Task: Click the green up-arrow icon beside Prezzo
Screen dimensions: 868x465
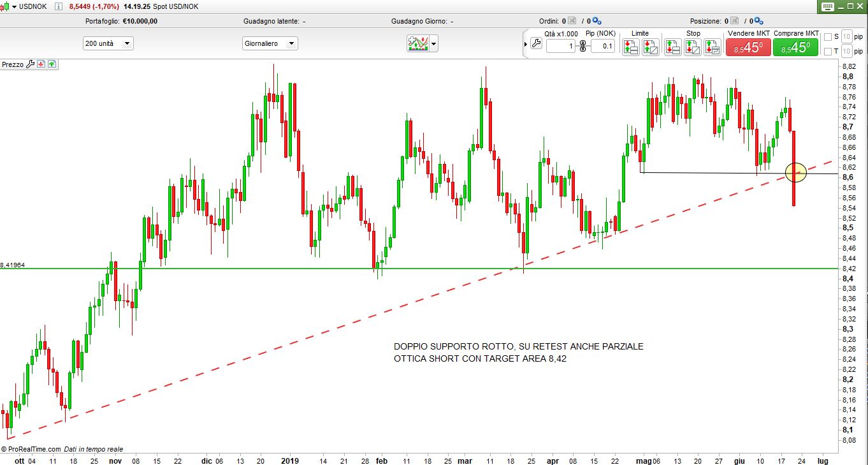Action: click(x=52, y=64)
